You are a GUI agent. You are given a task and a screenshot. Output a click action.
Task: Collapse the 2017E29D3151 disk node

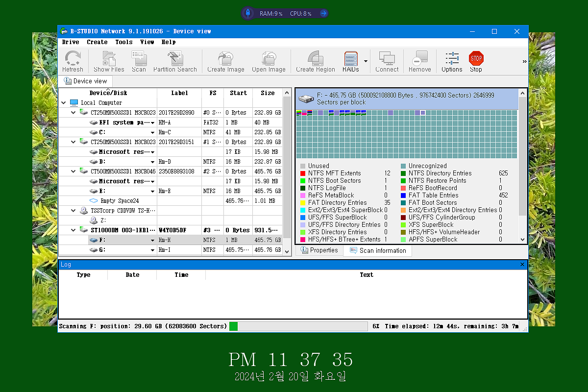pos(73,142)
